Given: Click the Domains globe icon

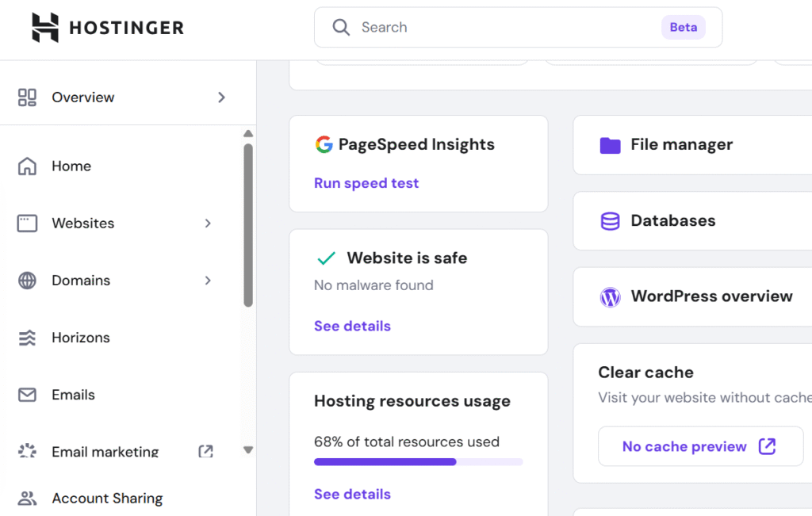Looking at the screenshot, I should (28, 281).
